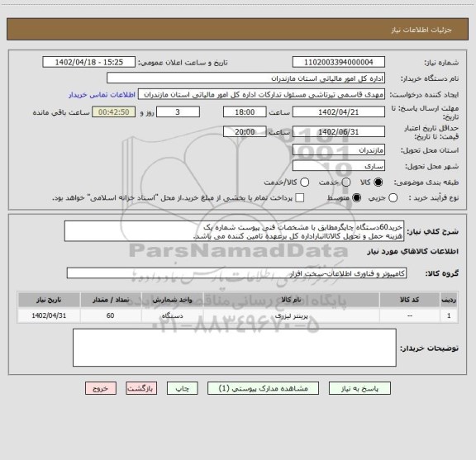The height and width of the screenshot is (460, 476).
Task: Click the delivery city field ساری
Action: 339,166
